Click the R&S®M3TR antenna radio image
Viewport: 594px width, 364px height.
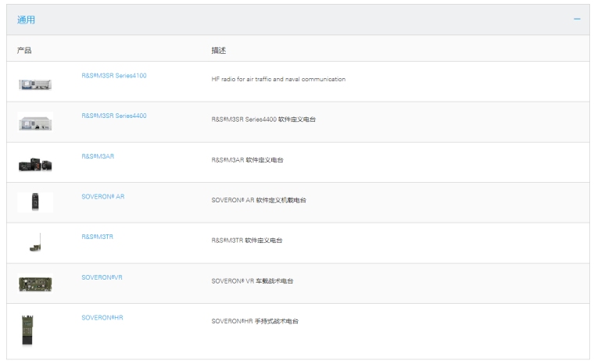point(35,244)
